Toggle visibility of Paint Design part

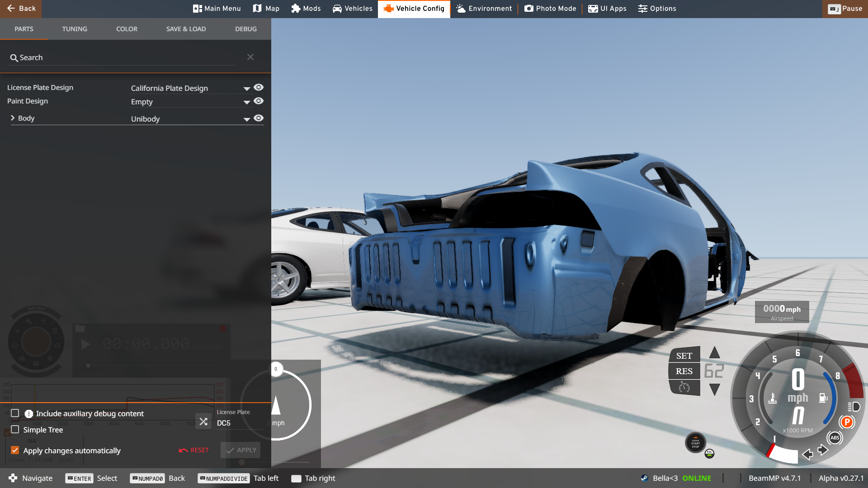pos(259,101)
